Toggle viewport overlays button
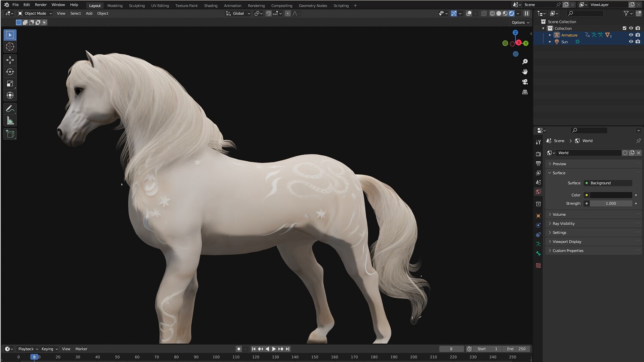644x362 pixels. 469,13
